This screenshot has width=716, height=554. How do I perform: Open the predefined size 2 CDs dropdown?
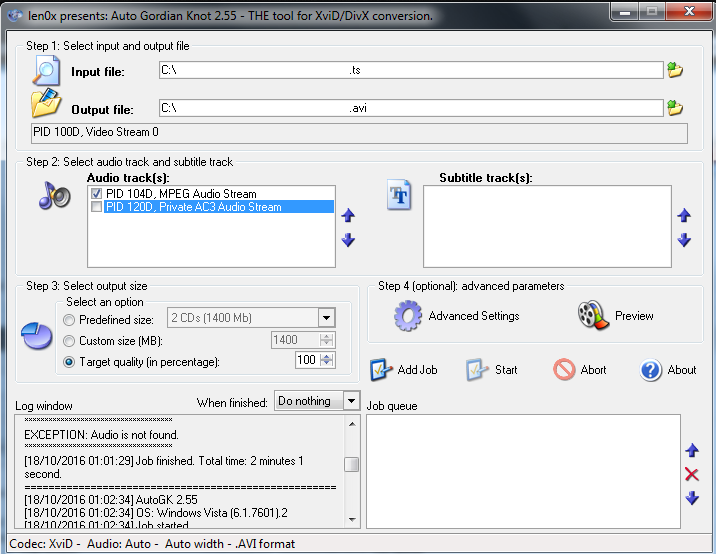326,318
